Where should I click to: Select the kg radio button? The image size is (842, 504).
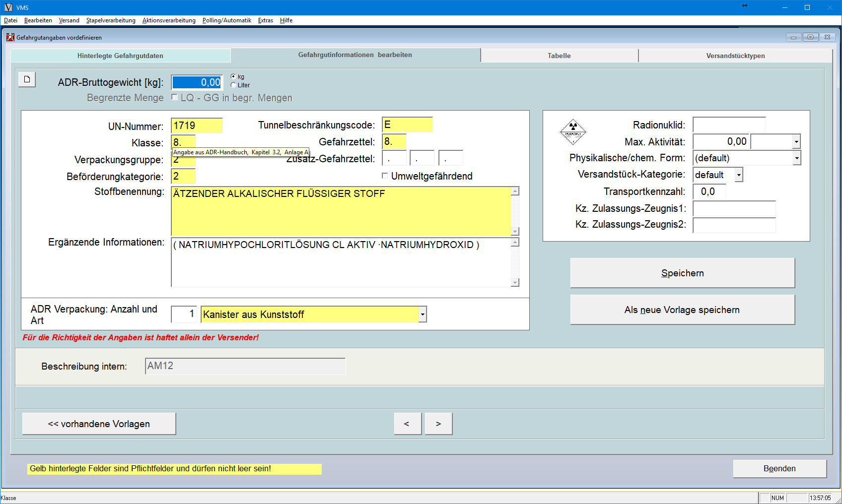(233, 76)
